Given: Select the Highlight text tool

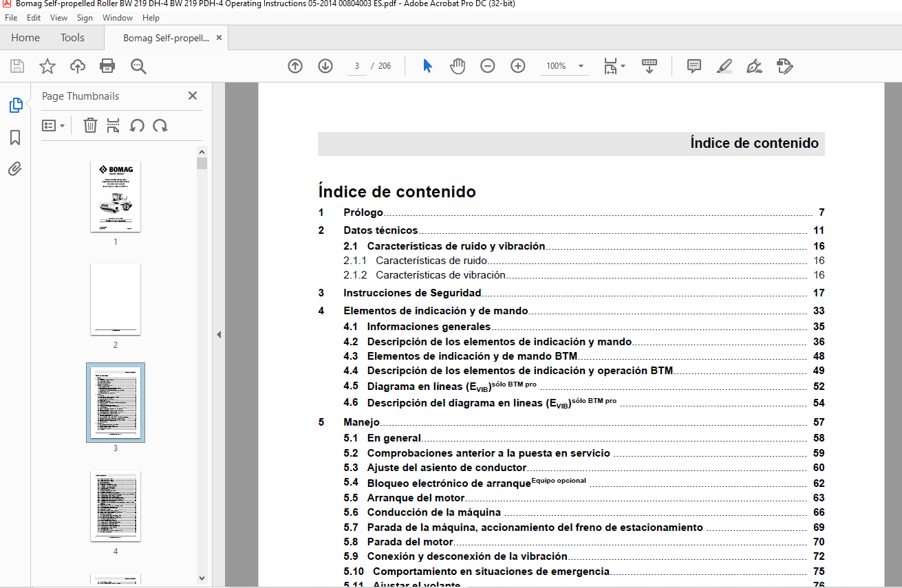Looking at the screenshot, I should click(x=724, y=66).
